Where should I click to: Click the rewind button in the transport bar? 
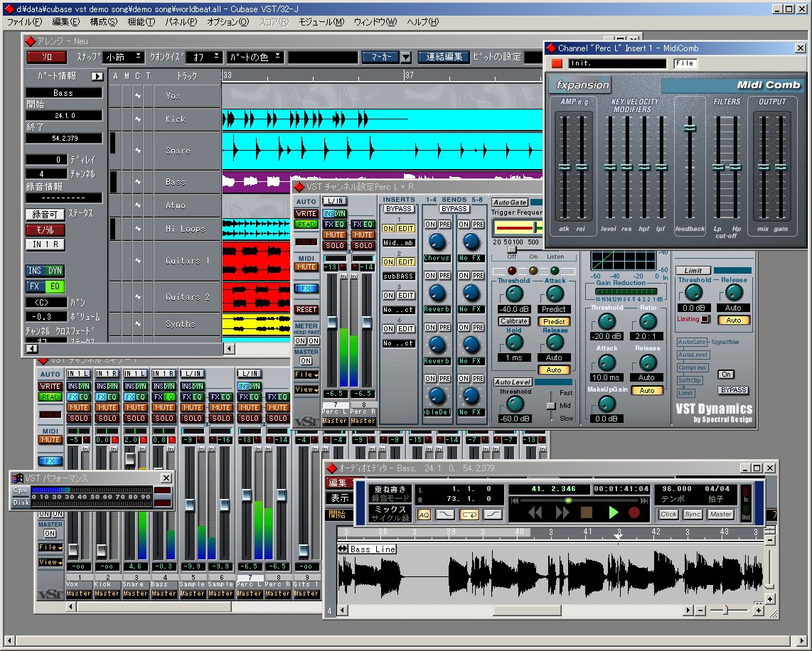point(535,513)
